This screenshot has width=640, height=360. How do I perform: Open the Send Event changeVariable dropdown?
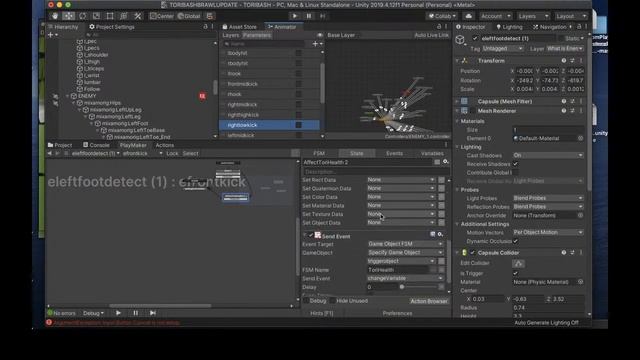tap(405, 278)
